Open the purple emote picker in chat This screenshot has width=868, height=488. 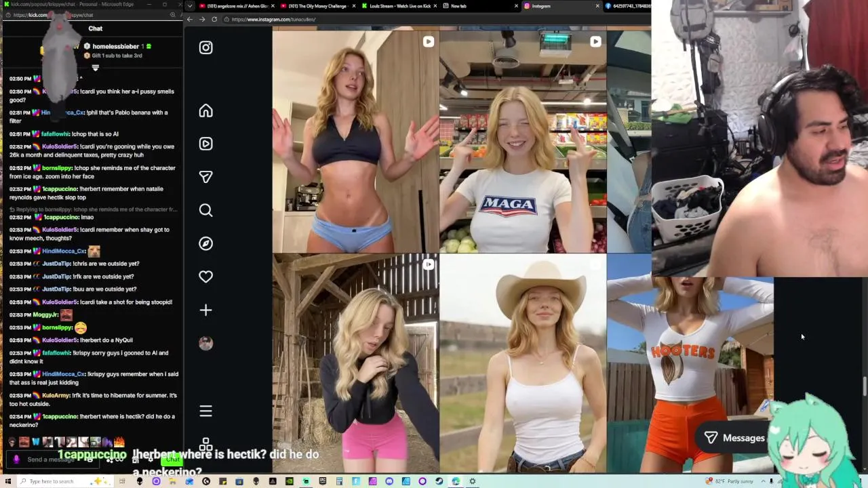16,460
